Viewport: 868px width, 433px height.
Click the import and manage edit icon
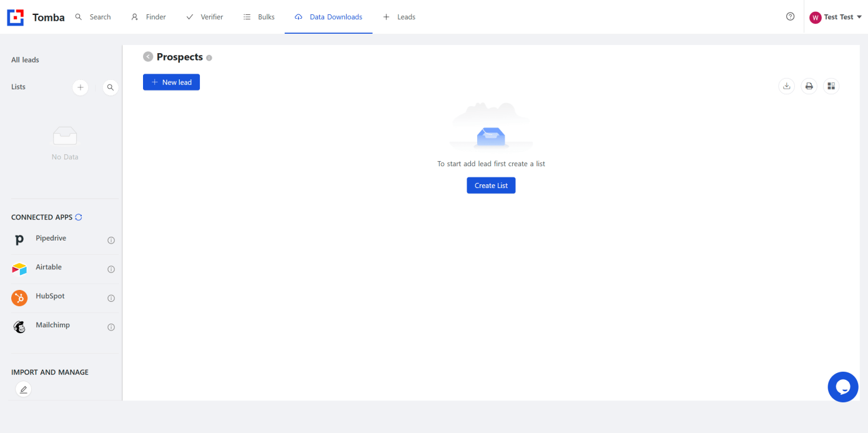coord(23,390)
